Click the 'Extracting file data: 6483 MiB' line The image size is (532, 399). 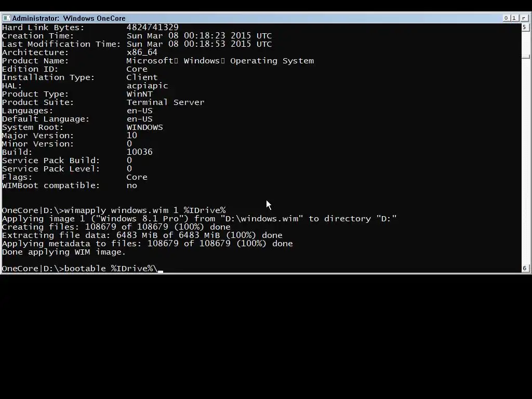click(x=142, y=235)
